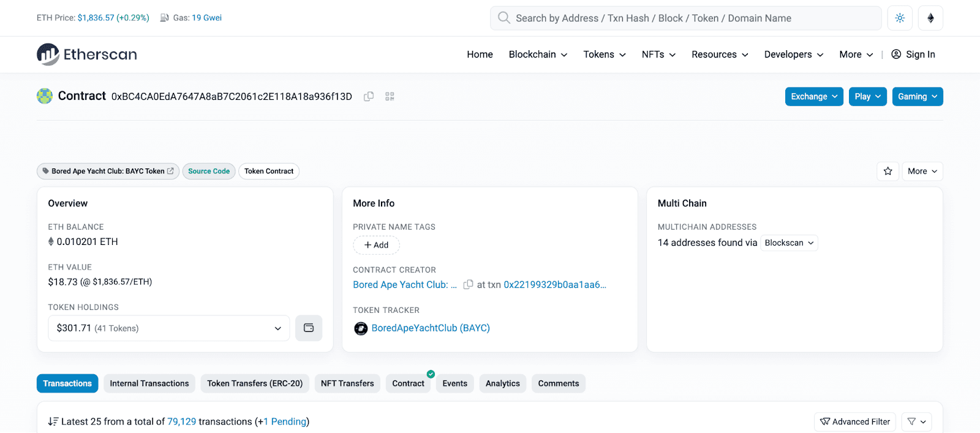
Task: Open the Events tab
Action: click(455, 383)
